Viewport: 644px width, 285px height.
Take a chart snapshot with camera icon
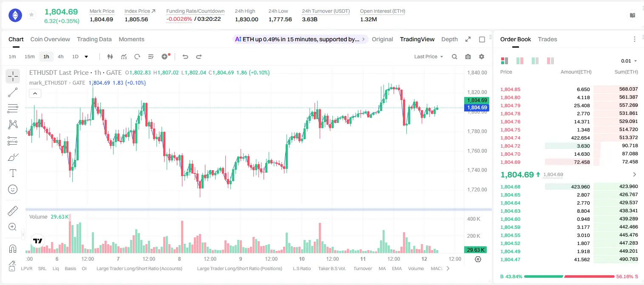[x=468, y=57]
